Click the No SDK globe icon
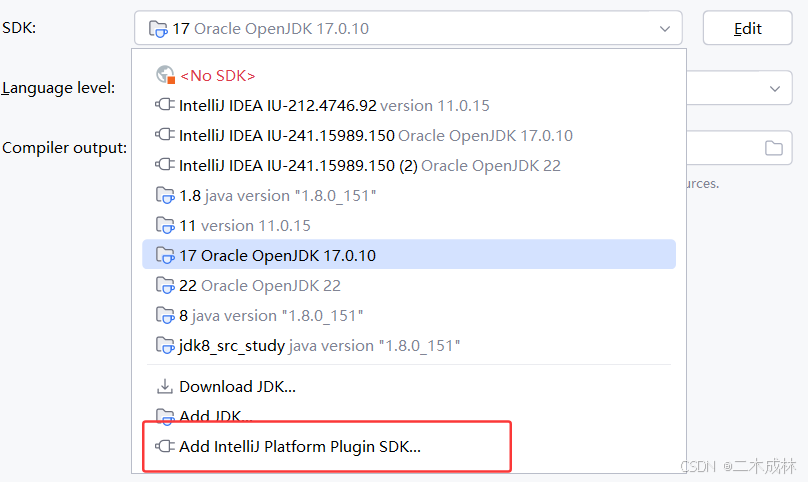Image resolution: width=808 pixels, height=482 pixels. point(165,75)
